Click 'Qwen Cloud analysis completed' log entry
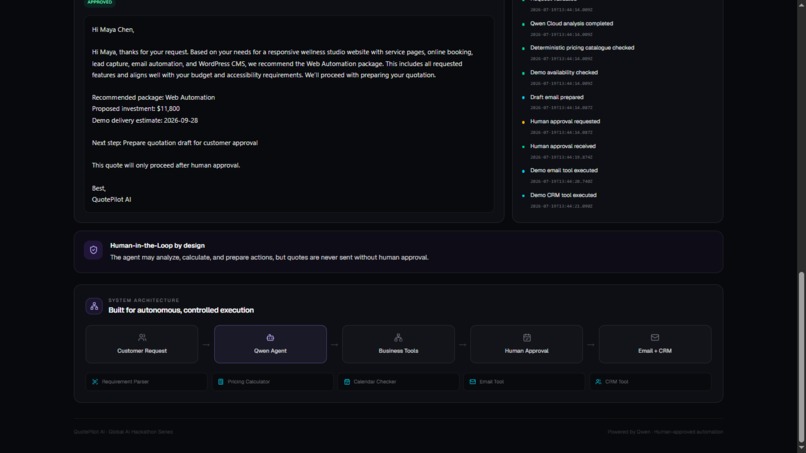806x453 pixels. pyautogui.click(x=572, y=24)
